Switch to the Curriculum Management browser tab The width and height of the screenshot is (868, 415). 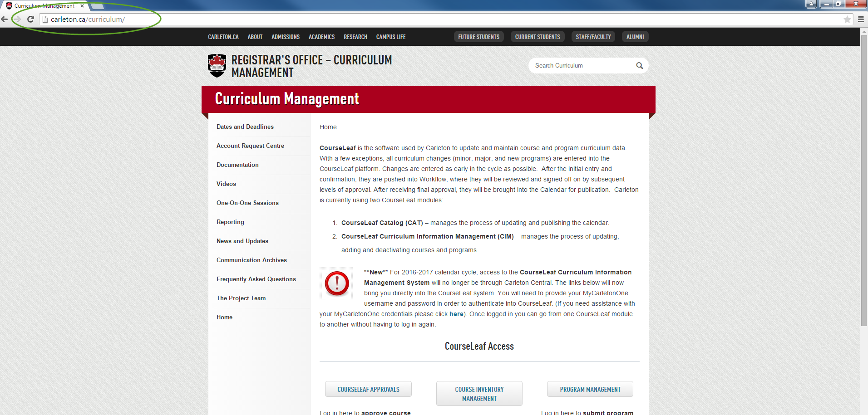tap(43, 6)
